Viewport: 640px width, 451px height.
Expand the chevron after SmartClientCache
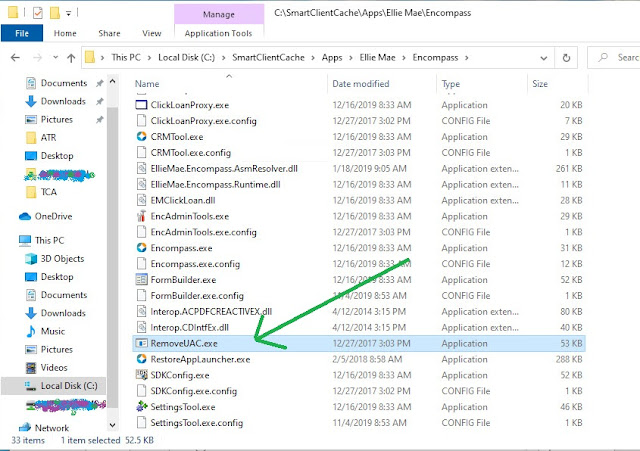pos(313,58)
